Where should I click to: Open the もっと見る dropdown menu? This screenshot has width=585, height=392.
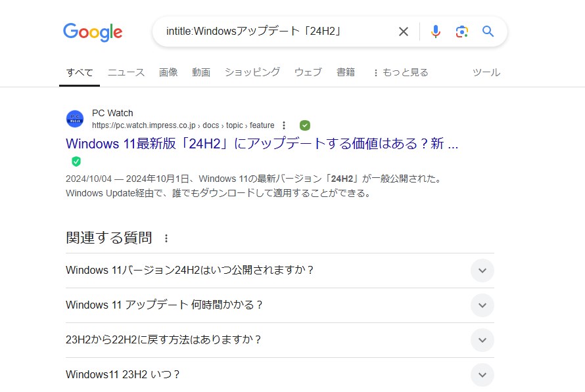tap(400, 72)
